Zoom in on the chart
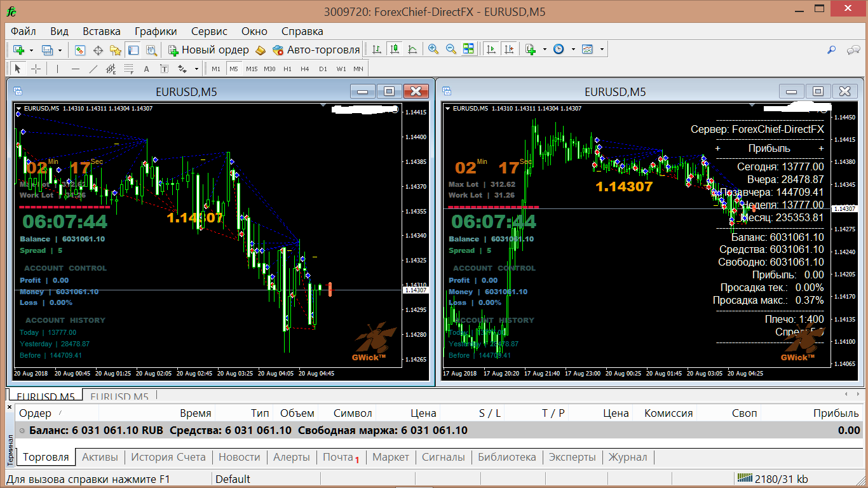Image resolution: width=868 pixels, height=488 pixels. (433, 50)
